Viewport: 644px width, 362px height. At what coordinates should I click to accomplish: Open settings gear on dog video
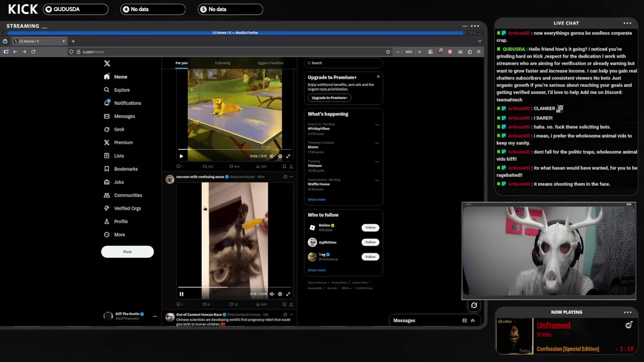280,156
